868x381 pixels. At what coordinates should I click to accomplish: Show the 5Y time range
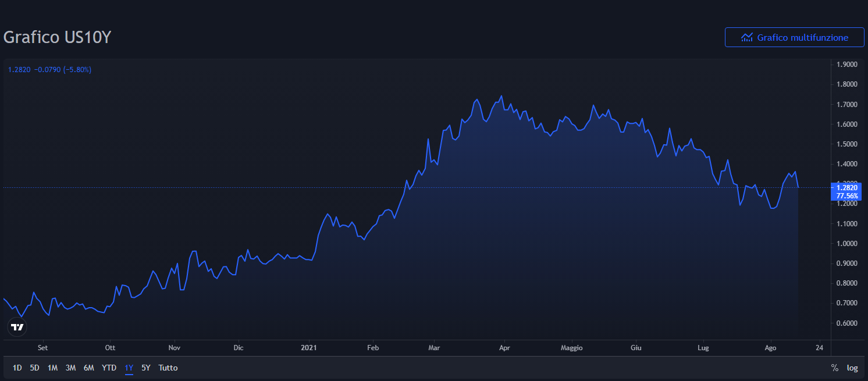(x=146, y=368)
